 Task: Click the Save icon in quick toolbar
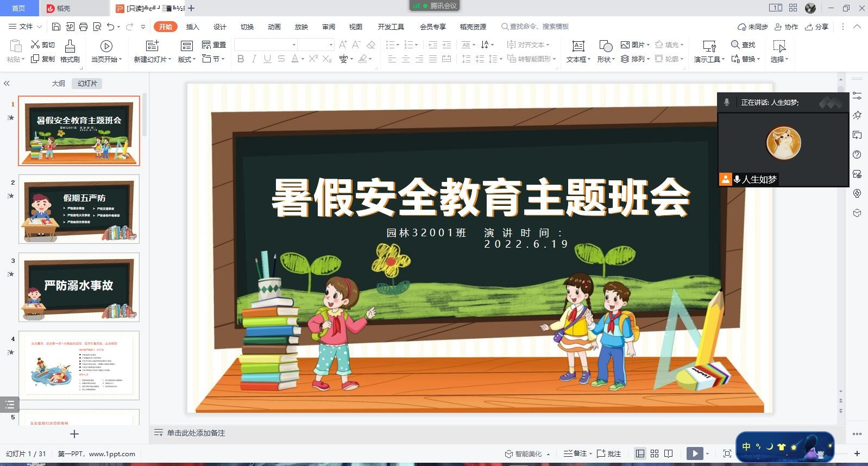pyautogui.click(x=56, y=27)
